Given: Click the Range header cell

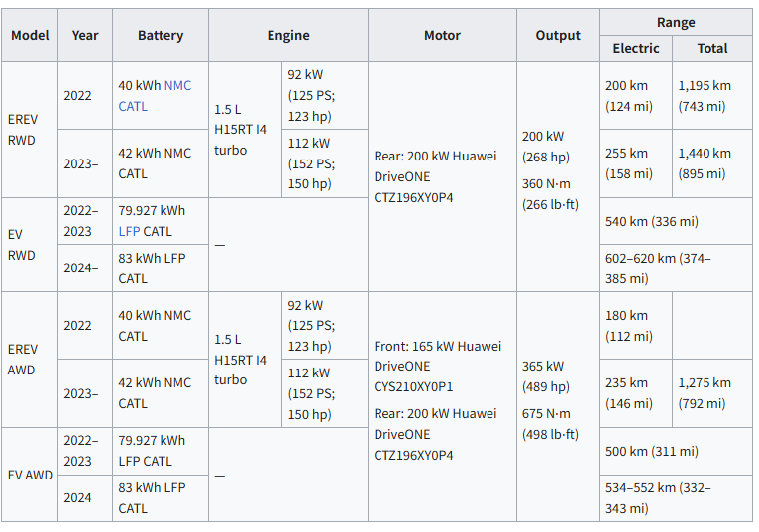Looking at the screenshot, I should click(676, 22).
